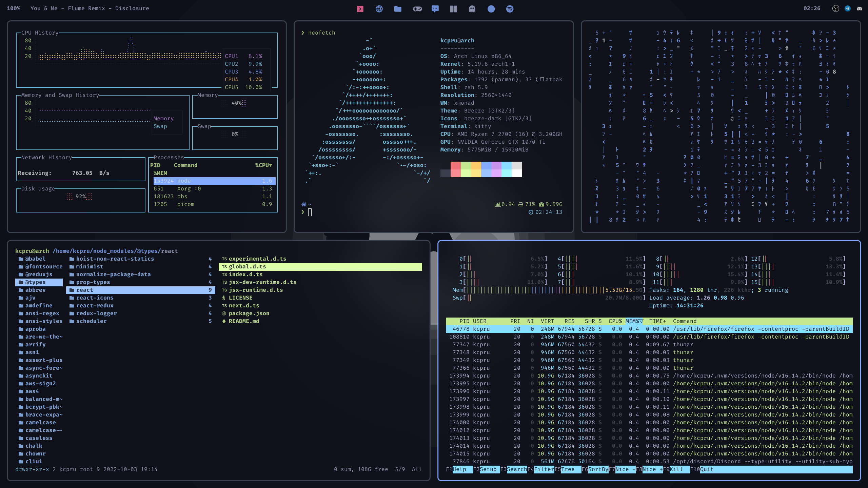
Task: Toggle F5 Tree view in htop
Action: point(568,469)
